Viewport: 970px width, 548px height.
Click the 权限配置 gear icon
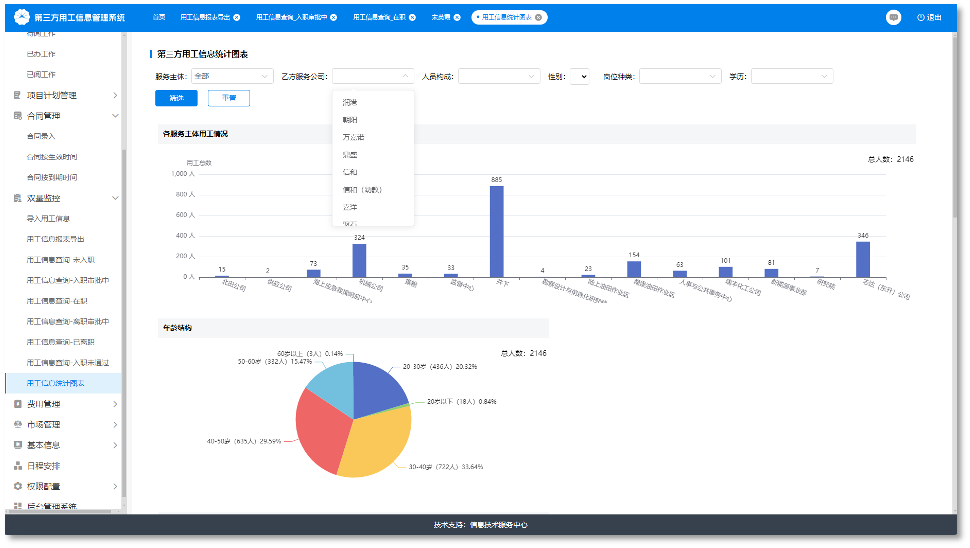(17, 487)
